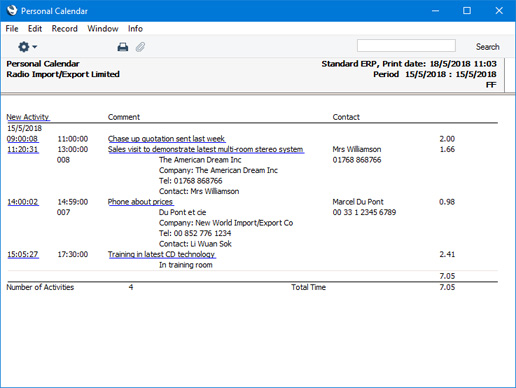
Task: Select the 'Mrs Williamson' contact text
Action: click(x=357, y=149)
